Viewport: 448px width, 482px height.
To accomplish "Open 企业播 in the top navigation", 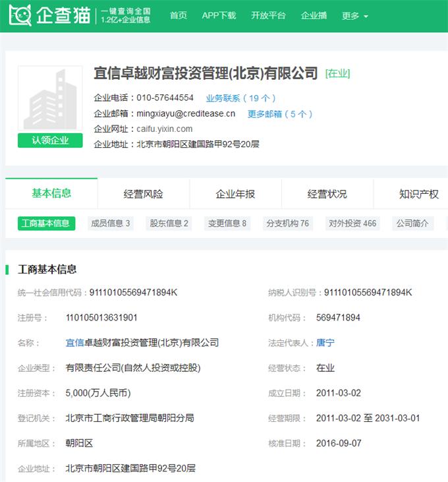I will point(314,15).
